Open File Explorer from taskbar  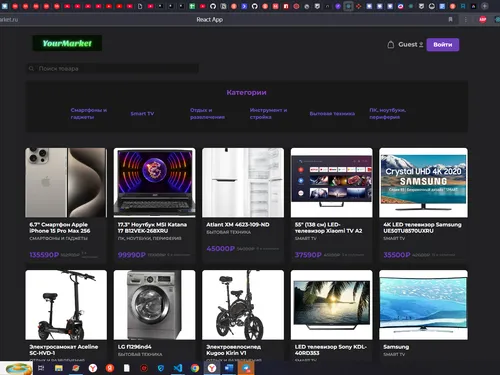tap(59, 368)
